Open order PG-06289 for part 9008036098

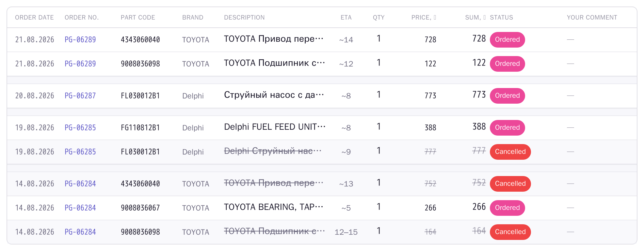pos(80,64)
